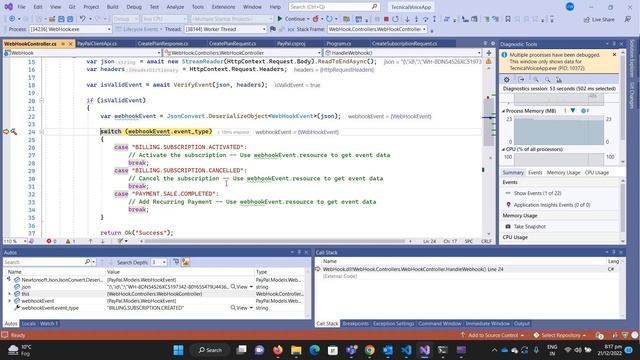Click the flag icon next to Thread dropdown
Screen dimensions: 640x360
point(273,29)
